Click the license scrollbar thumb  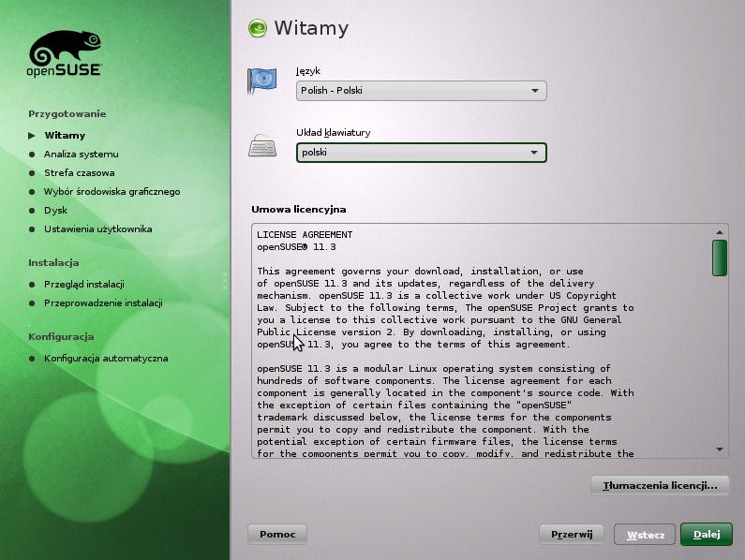click(x=720, y=258)
